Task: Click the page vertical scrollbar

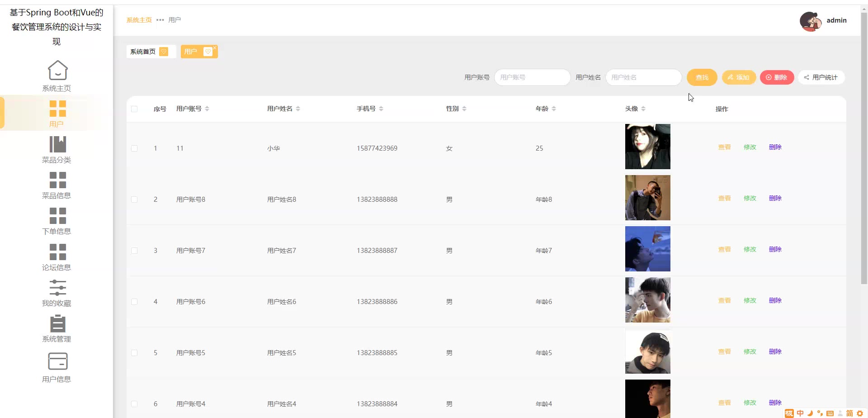Action: 864,149
